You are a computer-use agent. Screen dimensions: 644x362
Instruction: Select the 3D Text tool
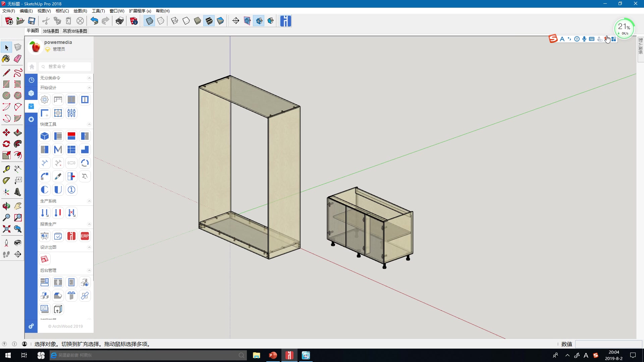18,192
